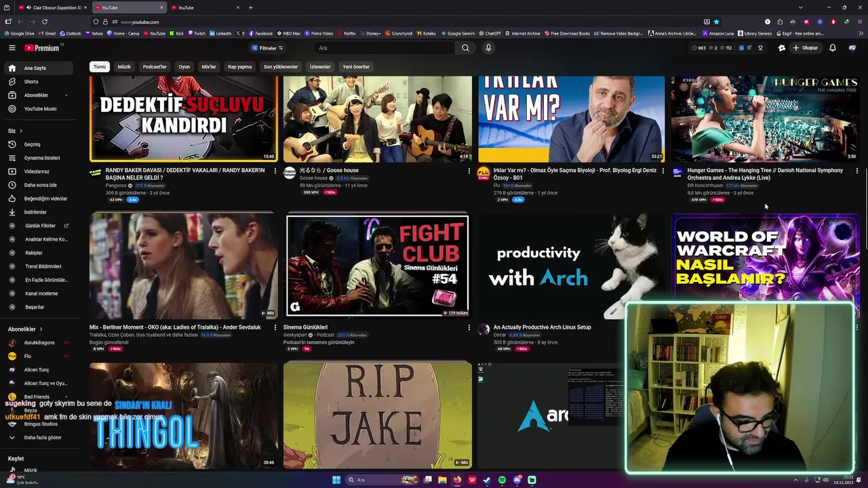
Task: Open options for Berliner Moment mix
Action: [x=275, y=327]
